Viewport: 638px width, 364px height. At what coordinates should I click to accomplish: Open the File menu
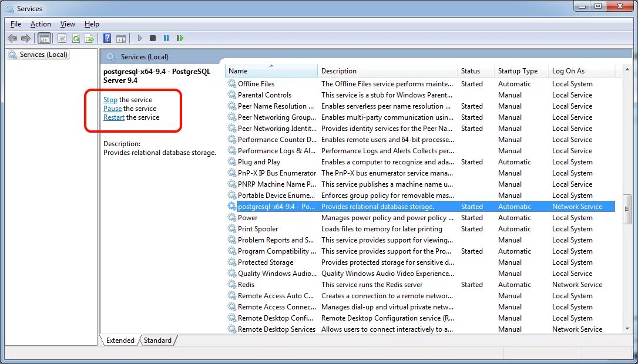[15, 24]
